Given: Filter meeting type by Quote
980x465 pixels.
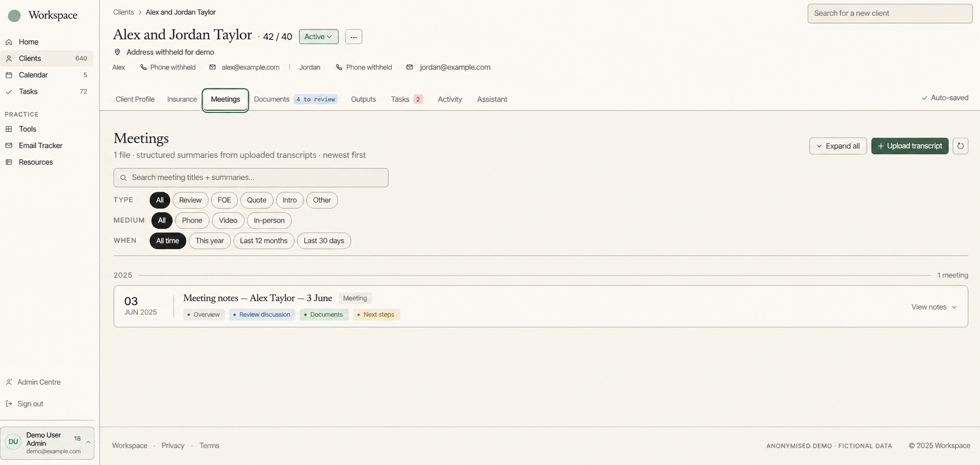Looking at the screenshot, I should coord(257,200).
